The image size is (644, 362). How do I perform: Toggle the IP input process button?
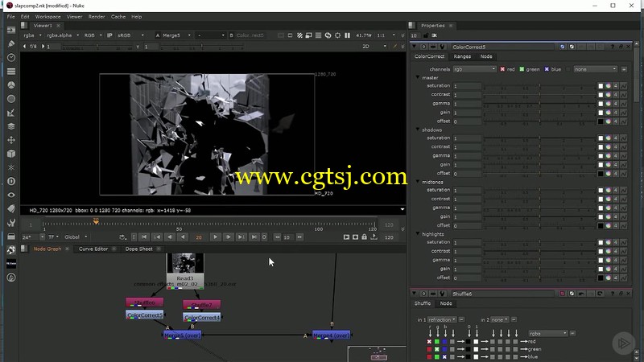tap(109, 35)
